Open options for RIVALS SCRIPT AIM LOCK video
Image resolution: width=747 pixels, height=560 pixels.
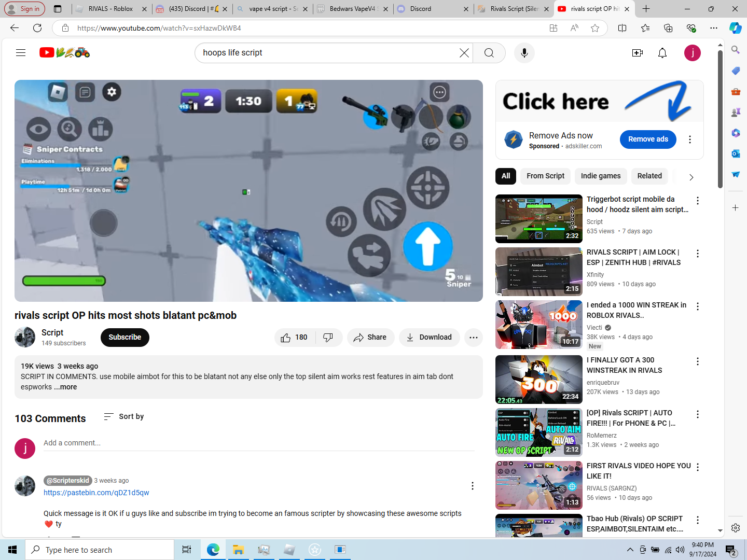tap(698, 254)
